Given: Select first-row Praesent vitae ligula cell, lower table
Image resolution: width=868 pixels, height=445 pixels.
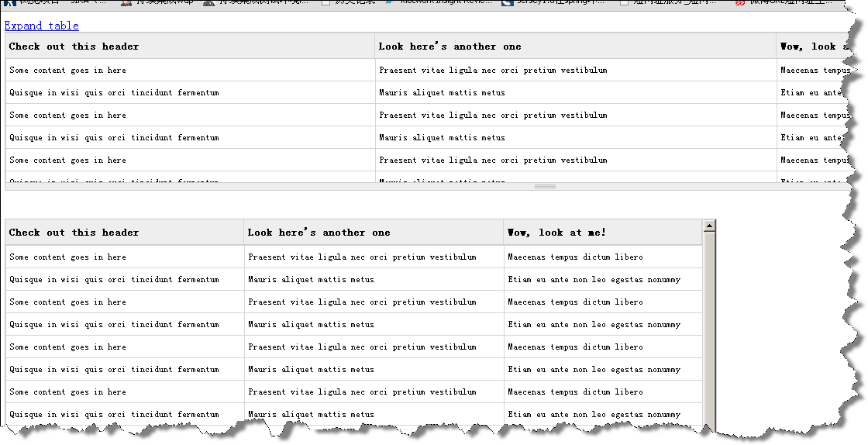Looking at the screenshot, I should click(x=374, y=257).
